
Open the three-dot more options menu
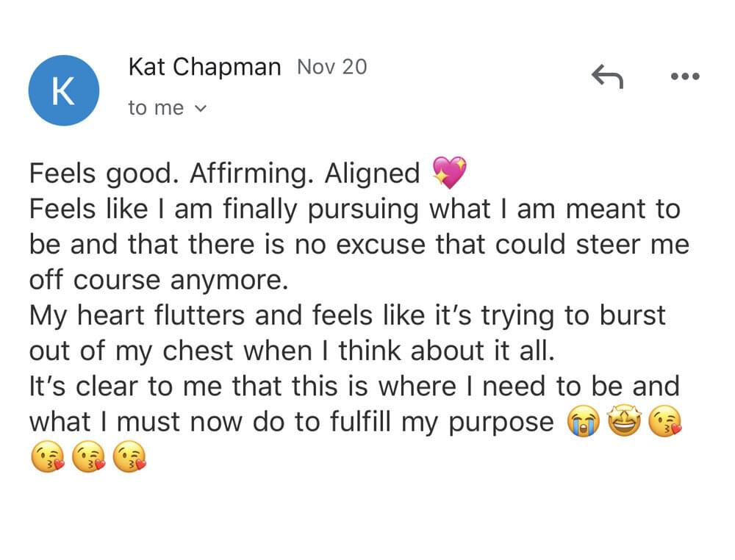click(x=685, y=76)
